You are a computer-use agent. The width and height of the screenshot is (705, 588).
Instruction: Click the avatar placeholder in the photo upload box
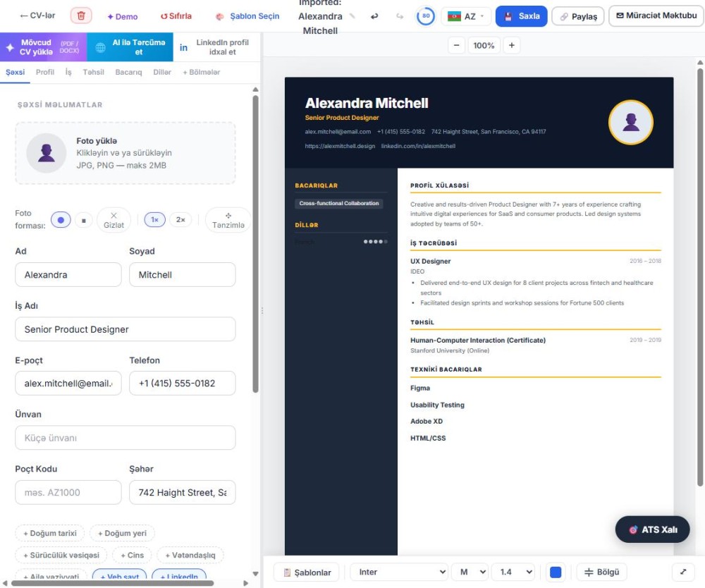47,153
